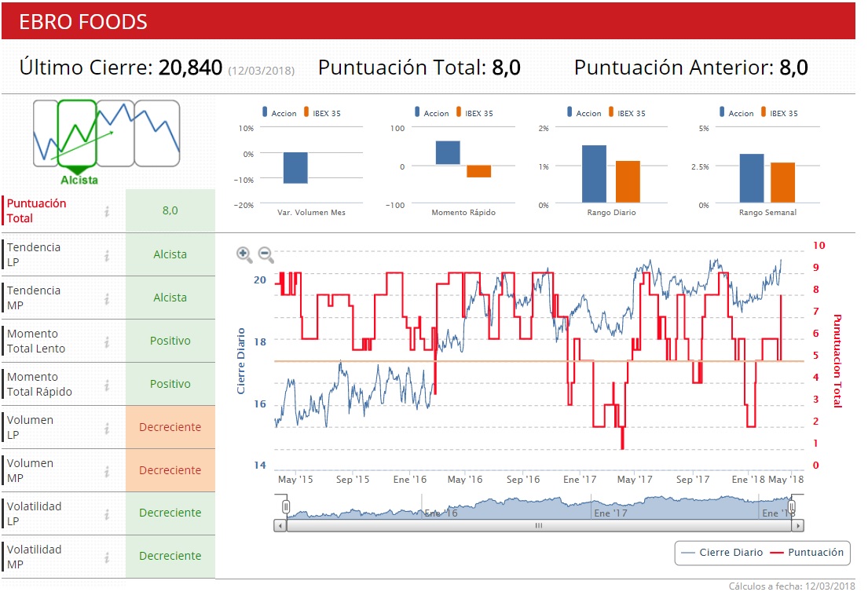Click the Ene '17 x-axis label
Image resolution: width=868 pixels, height=599 pixels.
580,480
